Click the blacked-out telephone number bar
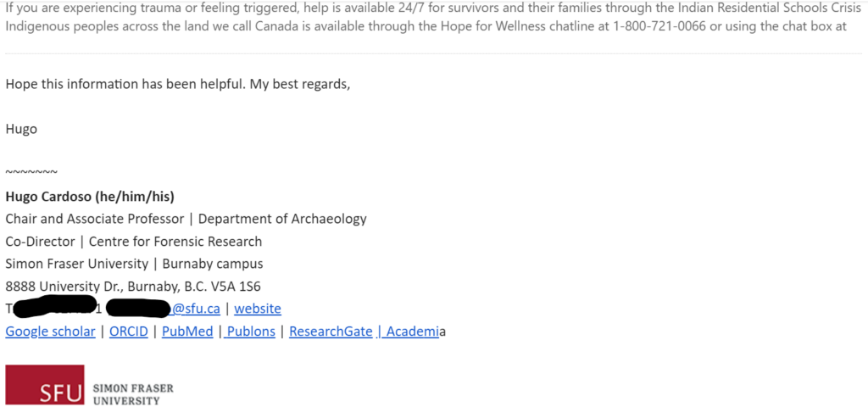 (53, 306)
